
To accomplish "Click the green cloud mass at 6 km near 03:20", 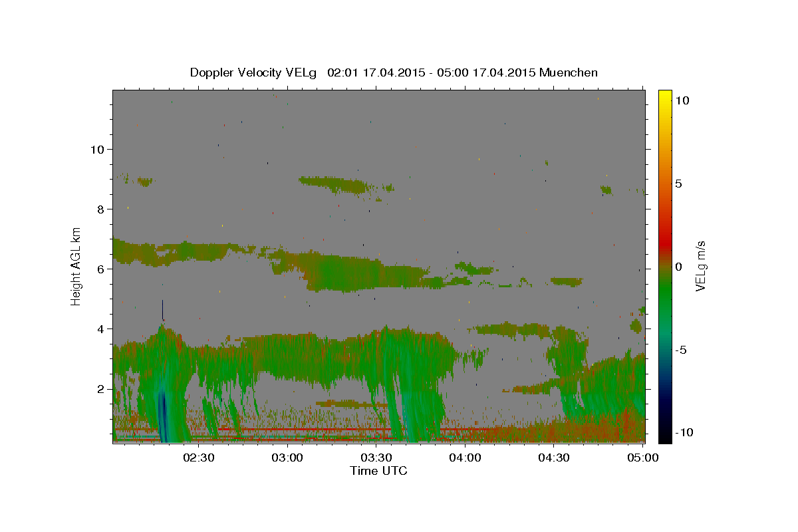I will point(346,273).
